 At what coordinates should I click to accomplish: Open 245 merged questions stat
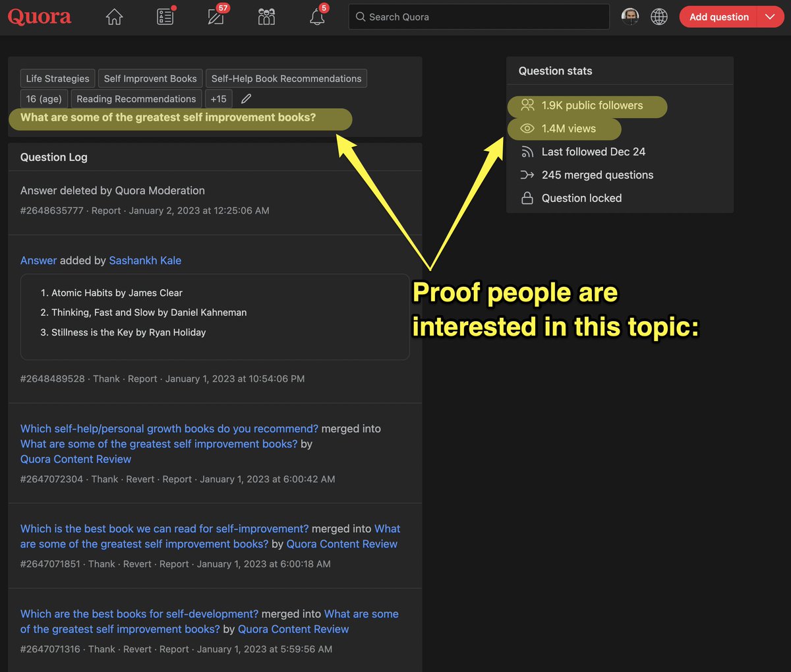[x=598, y=175]
